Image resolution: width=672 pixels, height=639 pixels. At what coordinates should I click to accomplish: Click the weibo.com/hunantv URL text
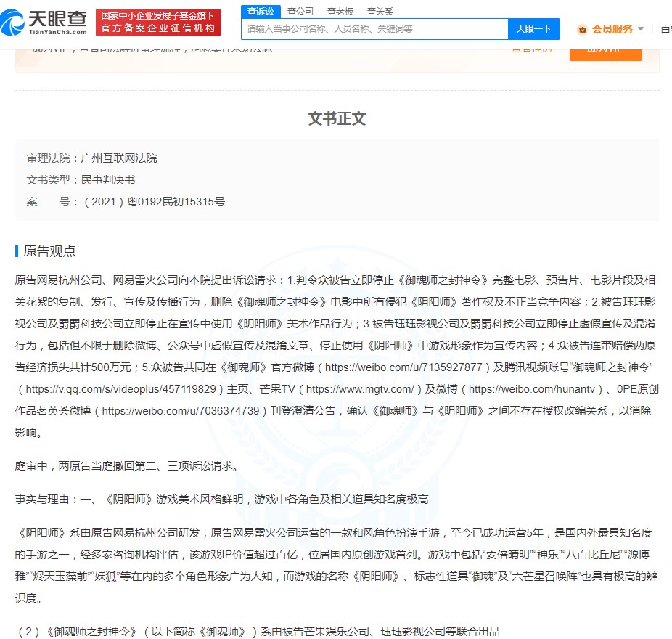click(531, 389)
